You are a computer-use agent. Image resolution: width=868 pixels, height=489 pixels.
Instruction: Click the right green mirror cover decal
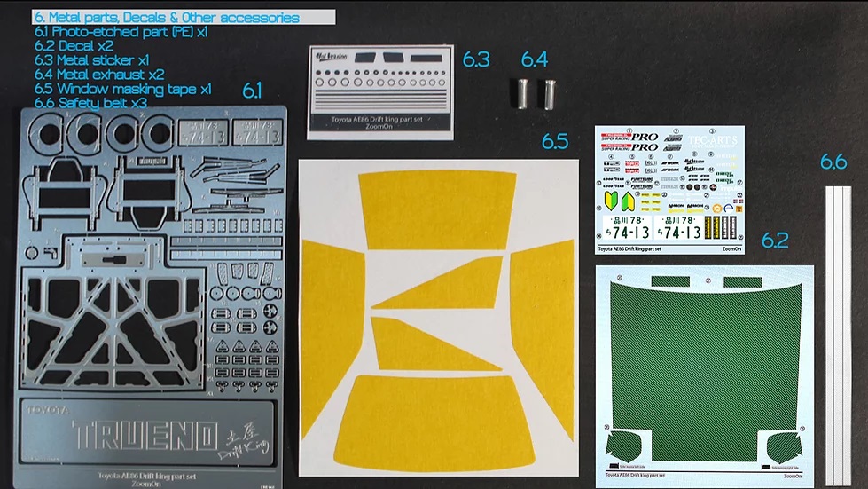click(784, 448)
